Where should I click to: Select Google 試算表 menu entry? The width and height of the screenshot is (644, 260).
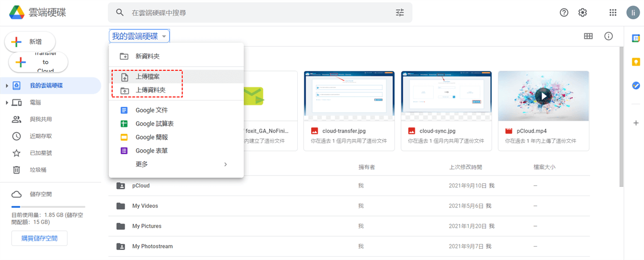154,124
